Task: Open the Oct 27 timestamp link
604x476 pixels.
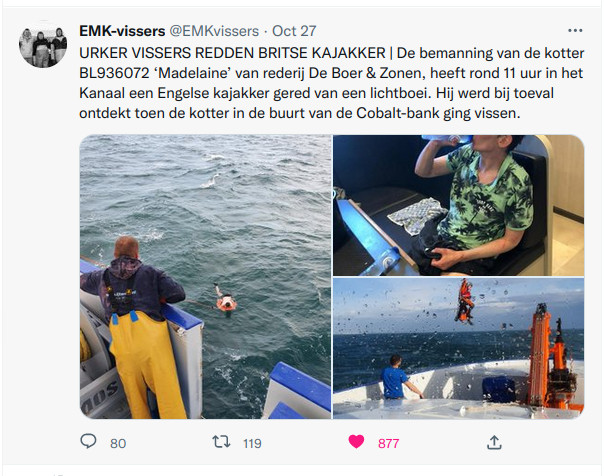Action: tap(294, 31)
